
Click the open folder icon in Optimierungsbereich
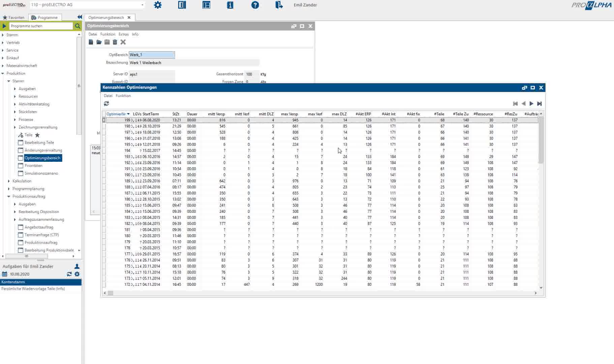coord(99,42)
